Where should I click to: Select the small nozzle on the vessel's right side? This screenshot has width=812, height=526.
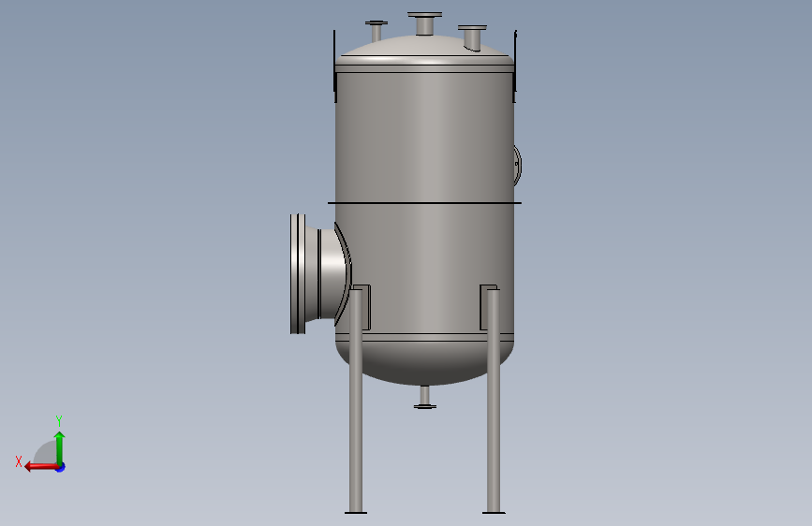click(517, 165)
